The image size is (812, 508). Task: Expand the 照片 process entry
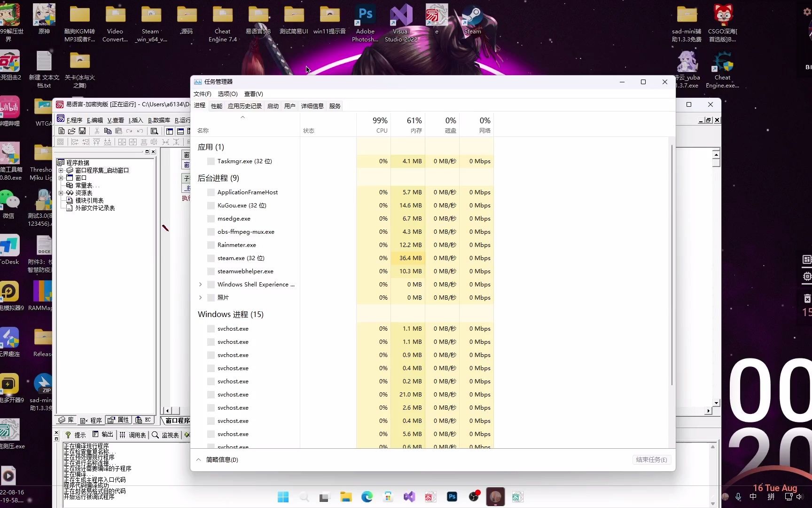coord(201,297)
